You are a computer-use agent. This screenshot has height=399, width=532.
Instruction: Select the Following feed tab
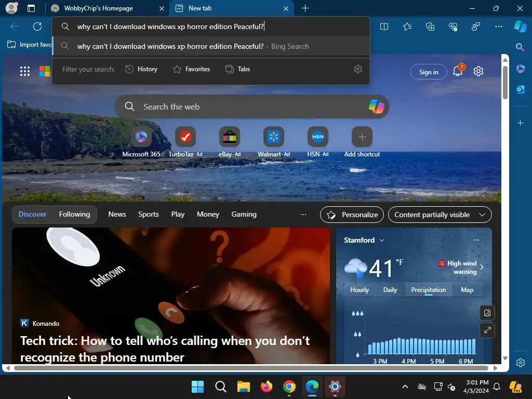(75, 215)
